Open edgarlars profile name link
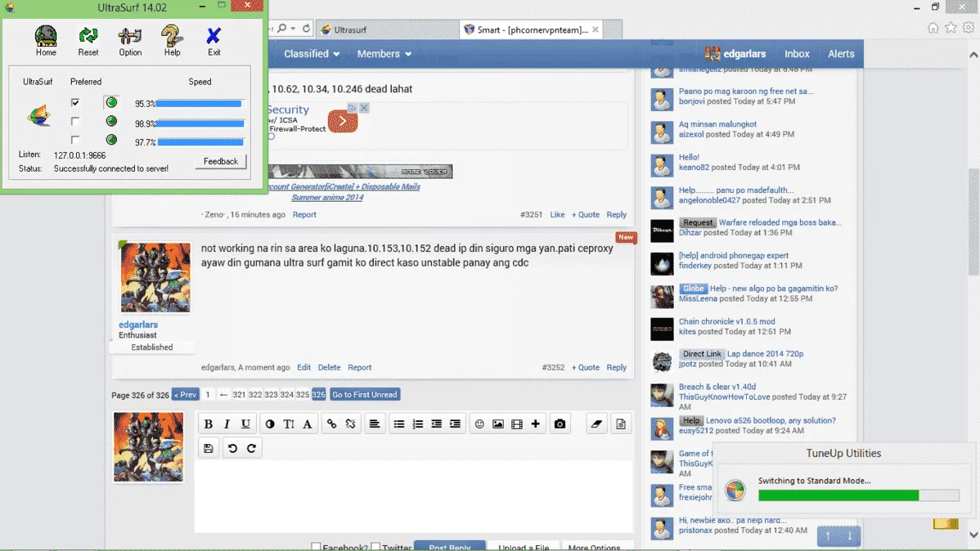Screen dimensions: 980x551 tap(138, 325)
